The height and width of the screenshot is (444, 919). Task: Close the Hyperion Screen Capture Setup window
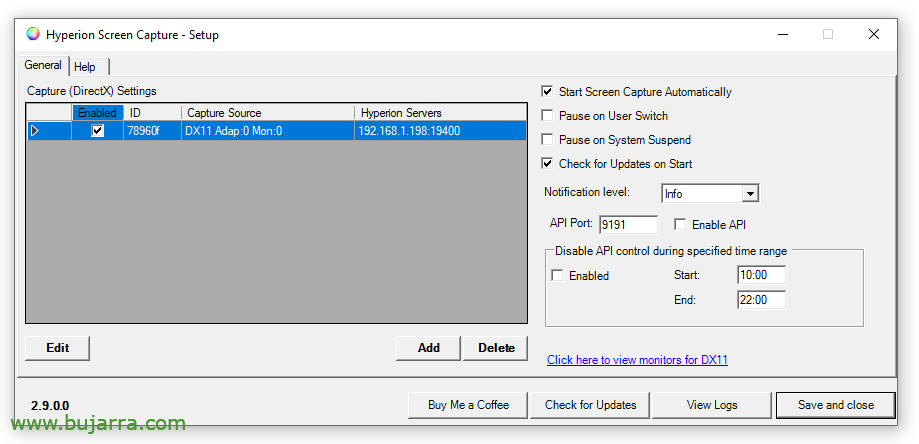click(873, 35)
